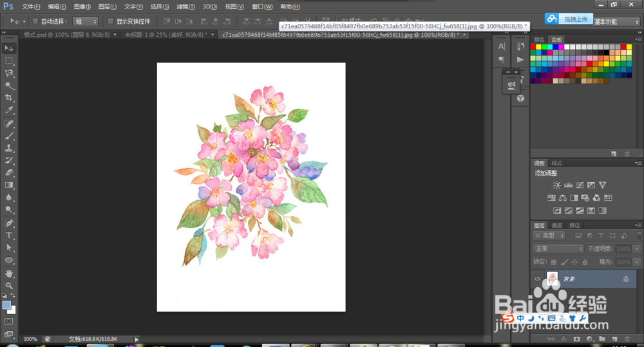Open the 正常 blend mode dropdown

tap(558, 249)
